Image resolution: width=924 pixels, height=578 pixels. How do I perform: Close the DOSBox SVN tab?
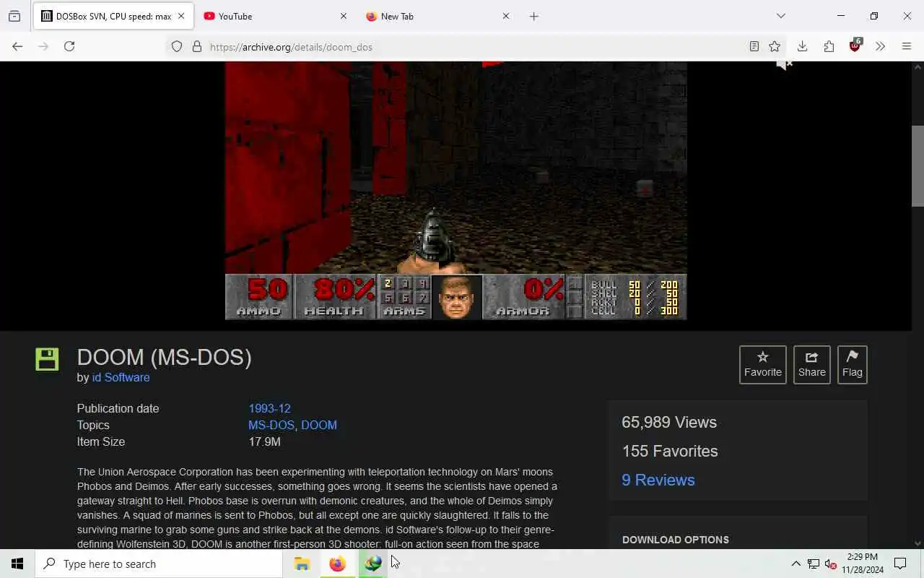pos(181,16)
